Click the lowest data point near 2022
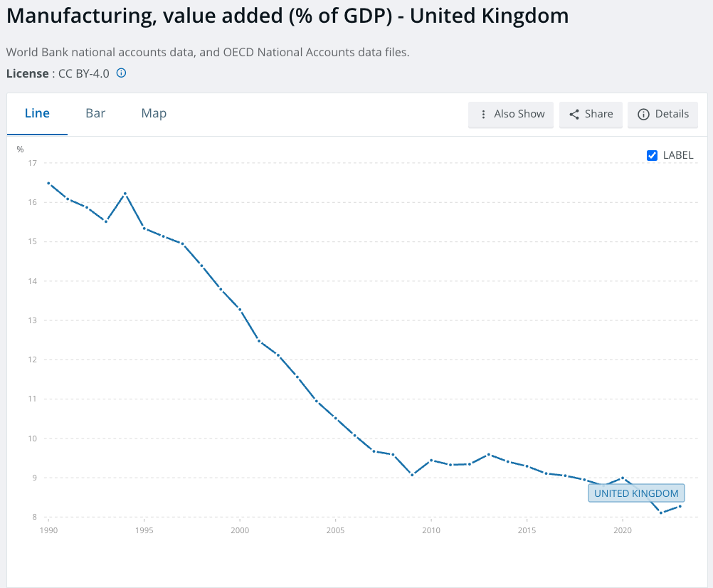The height and width of the screenshot is (588, 713). 662,511
